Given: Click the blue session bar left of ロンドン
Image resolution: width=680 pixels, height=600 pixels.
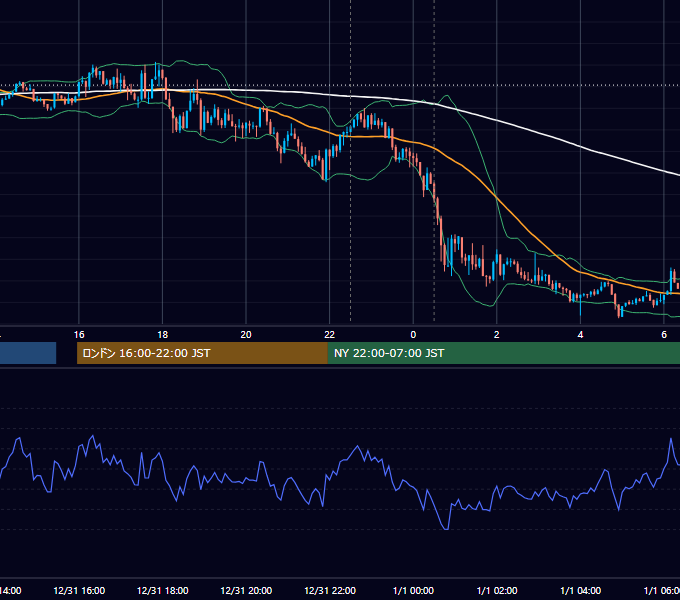Looking at the screenshot, I should pyautogui.click(x=28, y=353).
